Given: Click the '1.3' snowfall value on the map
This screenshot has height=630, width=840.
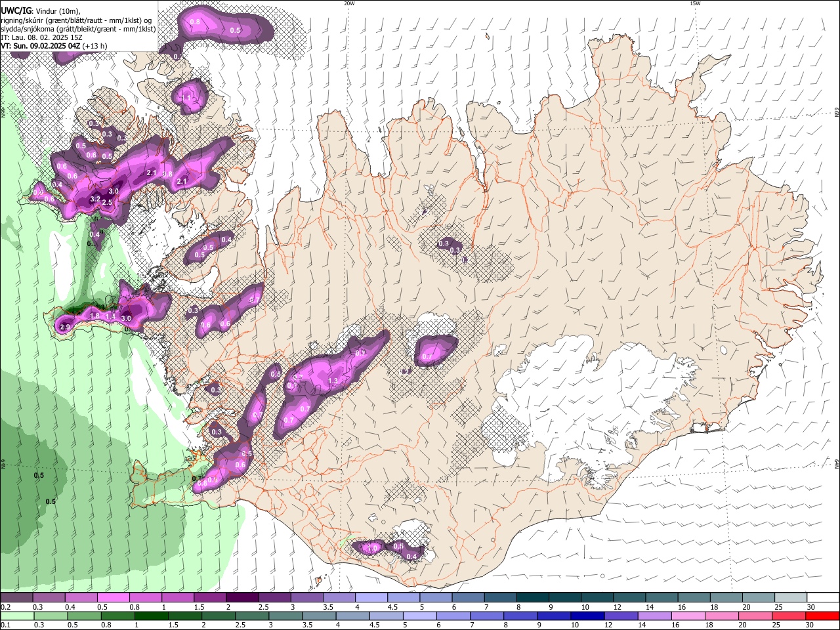Looking at the screenshot, I should 333,381.
